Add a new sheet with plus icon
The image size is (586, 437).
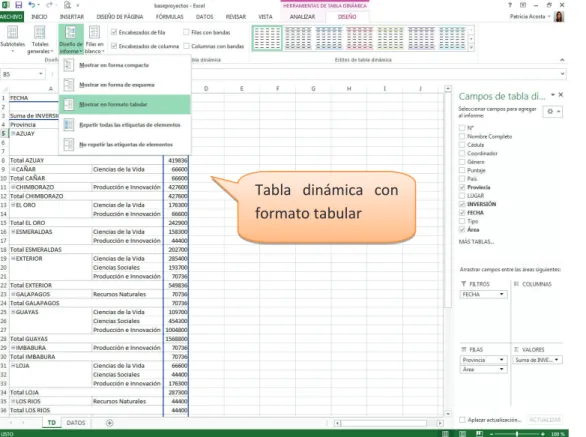point(110,423)
